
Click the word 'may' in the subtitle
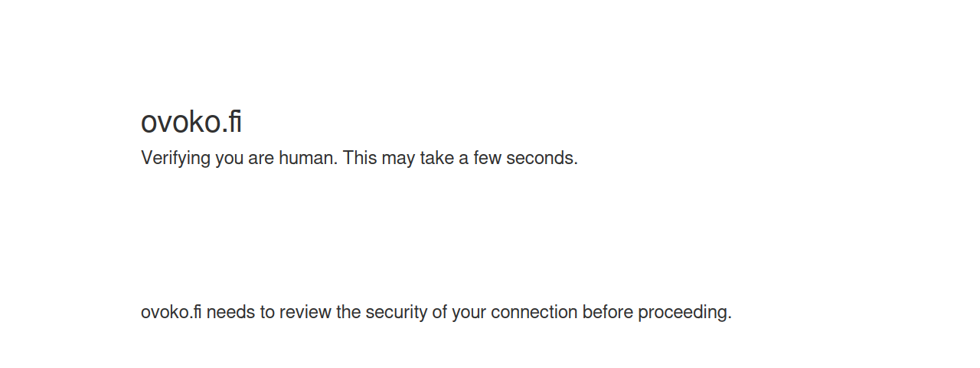coord(397,158)
